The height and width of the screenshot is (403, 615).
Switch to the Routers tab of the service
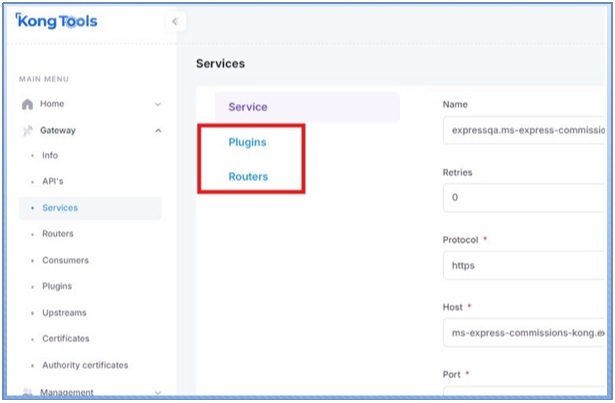coord(248,176)
